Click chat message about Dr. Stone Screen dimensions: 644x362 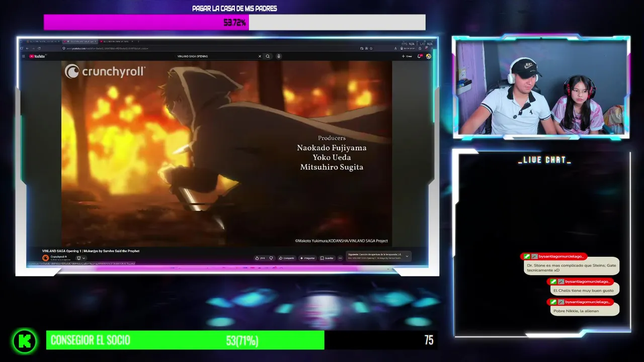tap(571, 266)
